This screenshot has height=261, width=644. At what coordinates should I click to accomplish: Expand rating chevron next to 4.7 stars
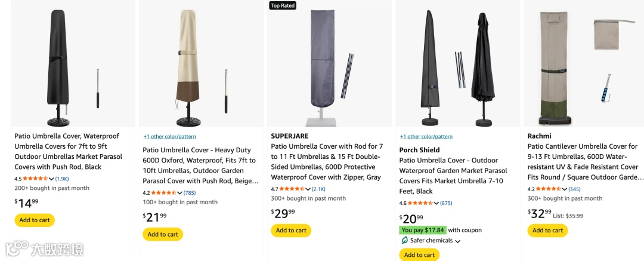[x=308, y=189]
